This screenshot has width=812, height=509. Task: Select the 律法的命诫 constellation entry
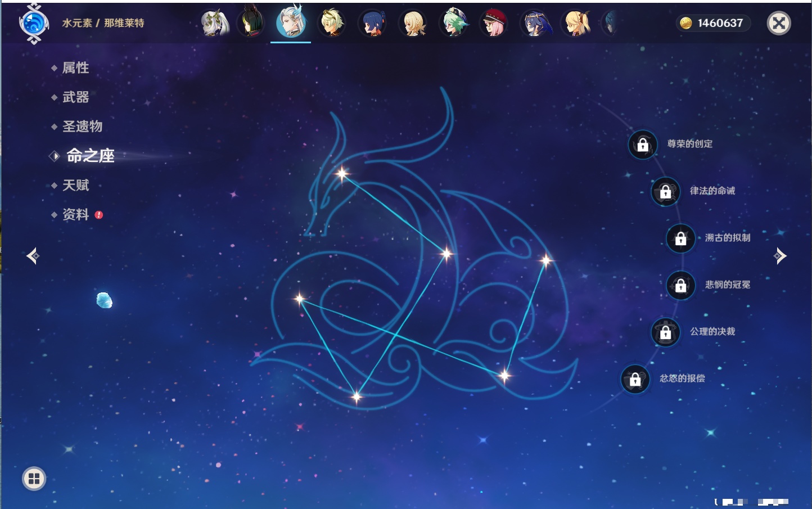point(712,191)
